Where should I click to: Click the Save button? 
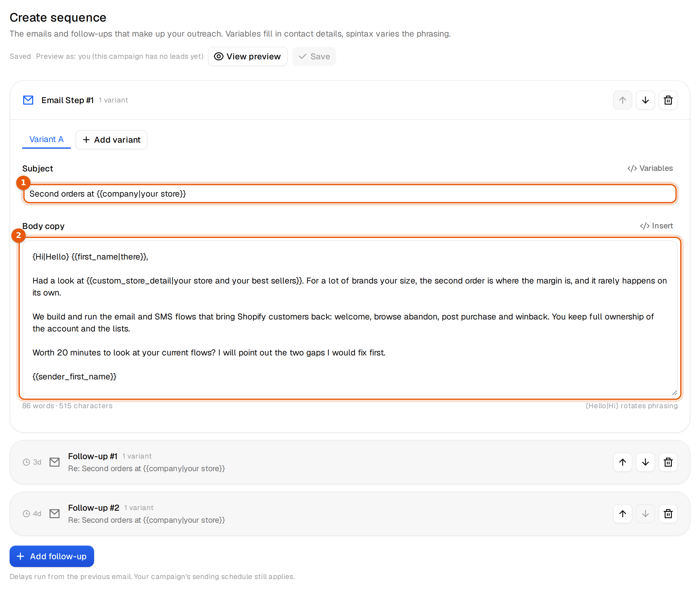point(314,56)
